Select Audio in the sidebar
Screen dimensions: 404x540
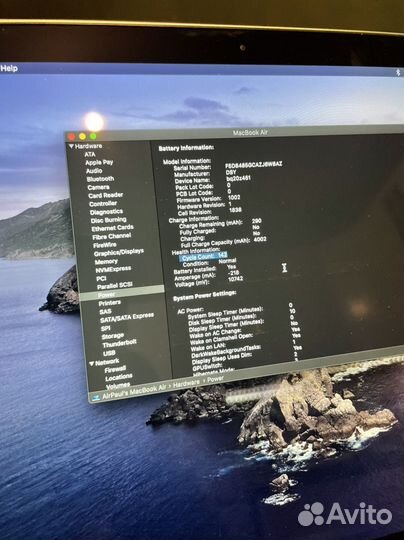[x=94, y=171]
